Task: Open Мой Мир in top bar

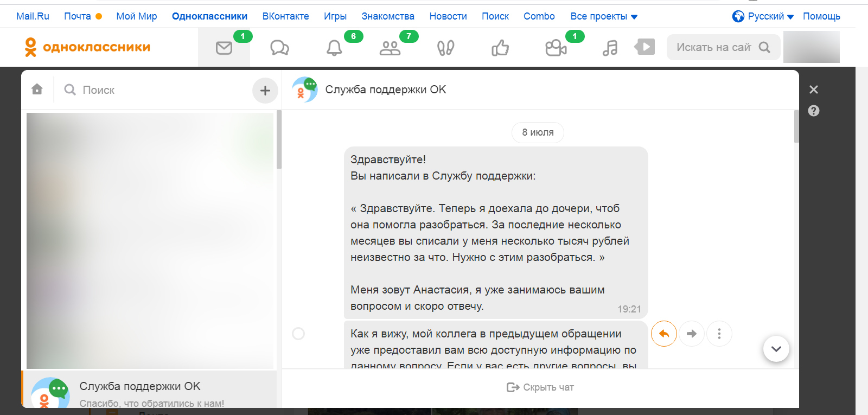Action: tap(137, 16)
